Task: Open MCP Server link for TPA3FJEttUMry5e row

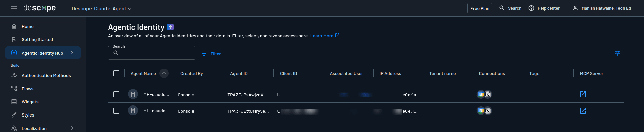Action: 583,111
